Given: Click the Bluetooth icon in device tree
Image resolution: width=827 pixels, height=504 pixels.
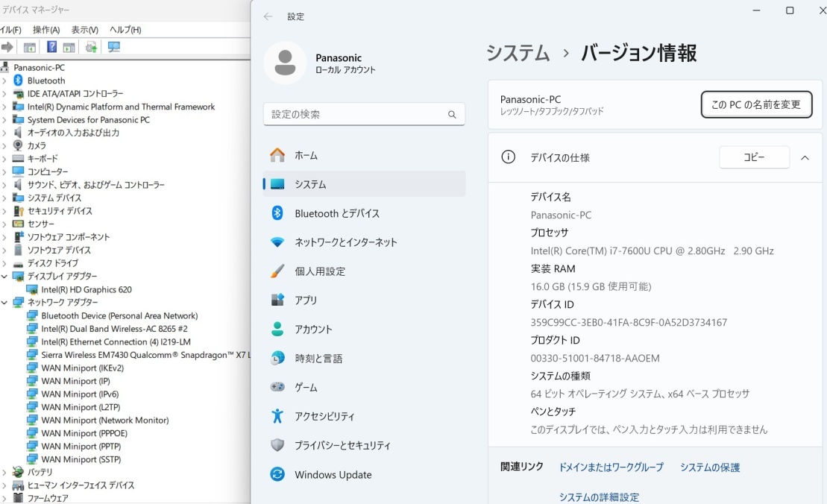Looking at the screenshot, I should point(18,80).
